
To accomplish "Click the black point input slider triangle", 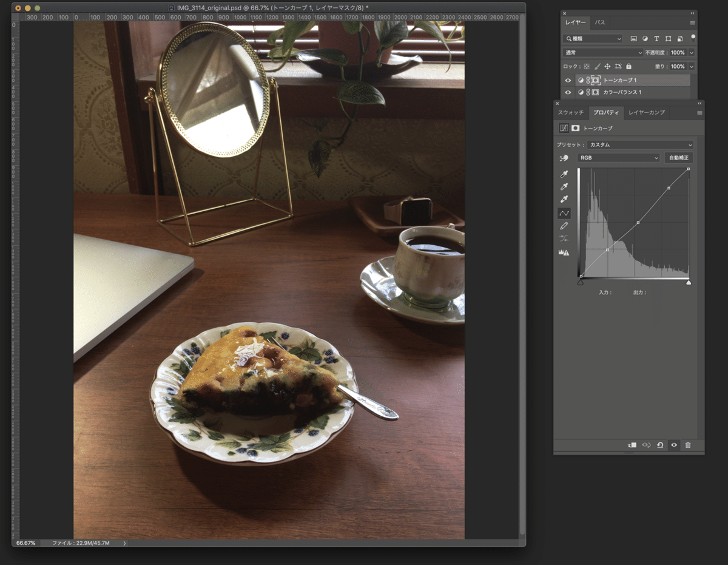I will click(581, 282).
